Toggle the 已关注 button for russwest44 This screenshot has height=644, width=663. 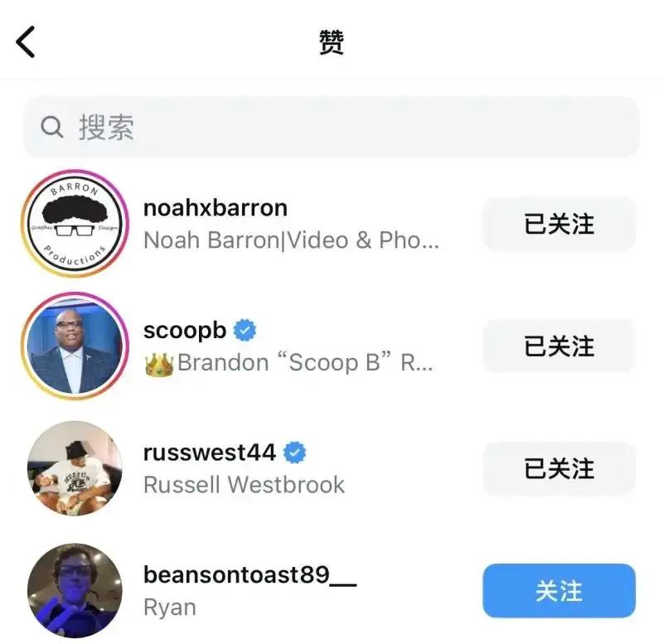[559, 468]
